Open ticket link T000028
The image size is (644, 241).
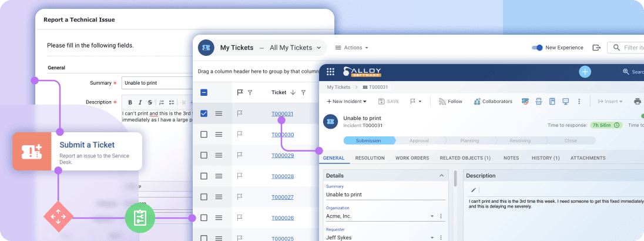(282, 176)
